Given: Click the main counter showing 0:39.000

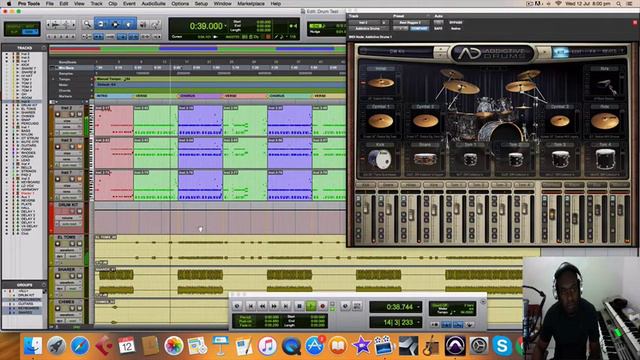Looking at the screenshot, I should (206, 26).
